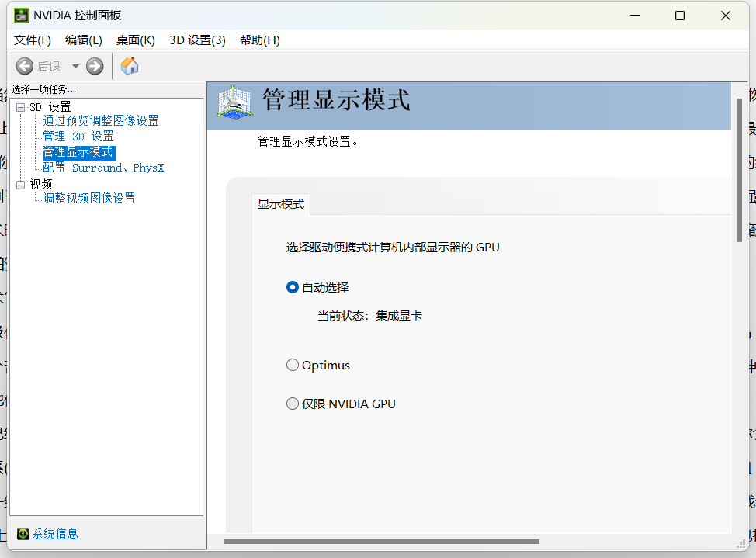The width and height of the screenshot is (756, 558).
Task: Minimize the NVIDIA control panel window
Action: pyautogui.click(x=635, y=16)
